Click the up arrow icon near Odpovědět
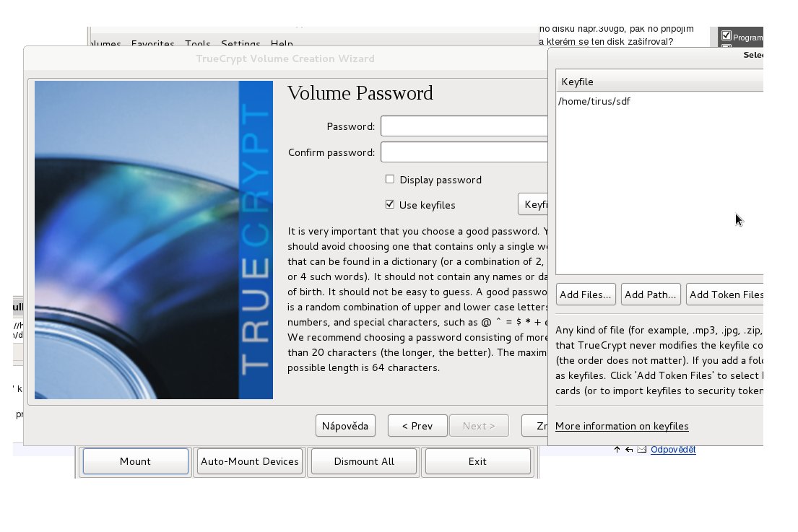Image resolution: width=798 pixels, height=532 pixels. pyautogui.click(x=617, y=449)
